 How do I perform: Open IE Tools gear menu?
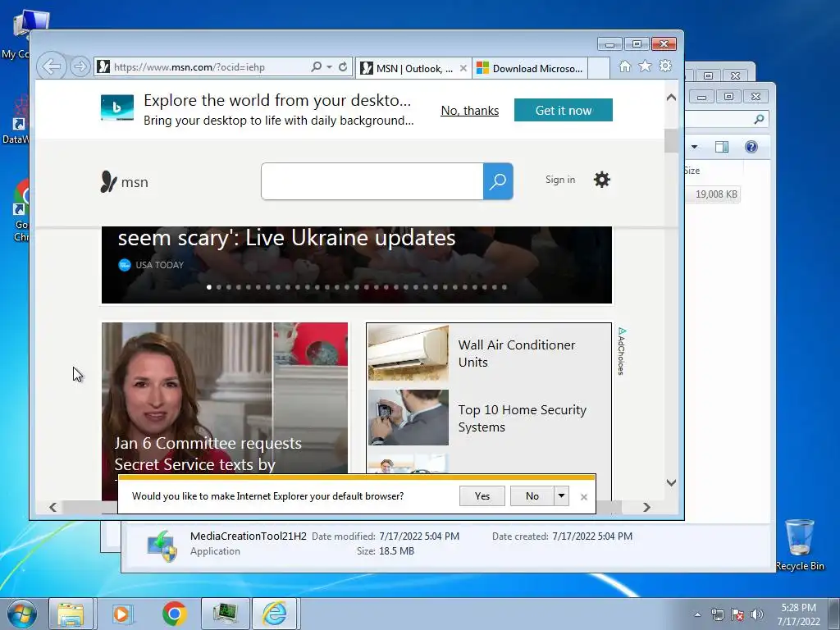click(x=665, y=66)
